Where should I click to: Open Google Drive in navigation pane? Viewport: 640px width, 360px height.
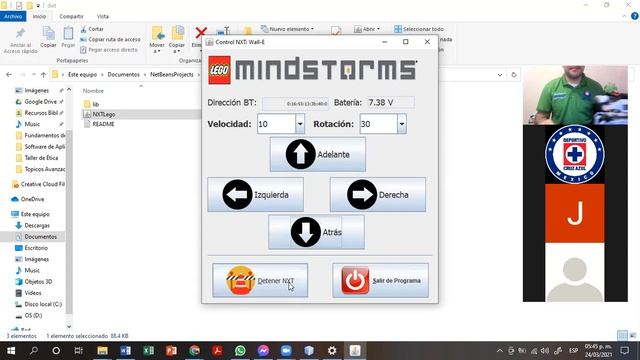(x=40, y=102)
